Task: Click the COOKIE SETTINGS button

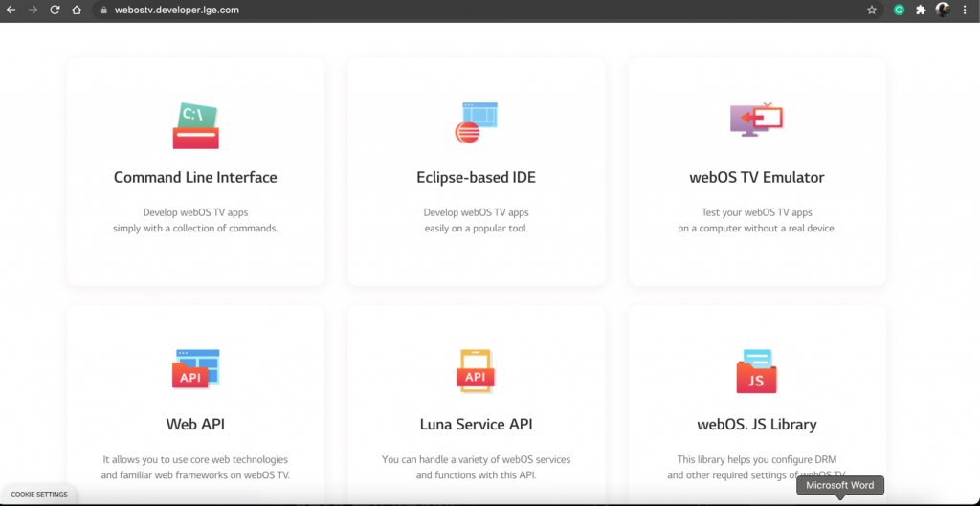Action: click(x=38, y=495)
